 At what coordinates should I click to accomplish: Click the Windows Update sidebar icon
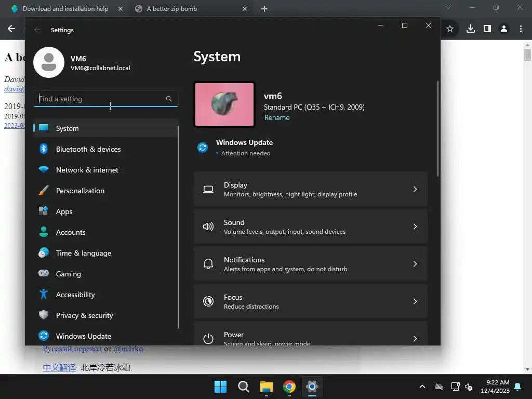44,336
